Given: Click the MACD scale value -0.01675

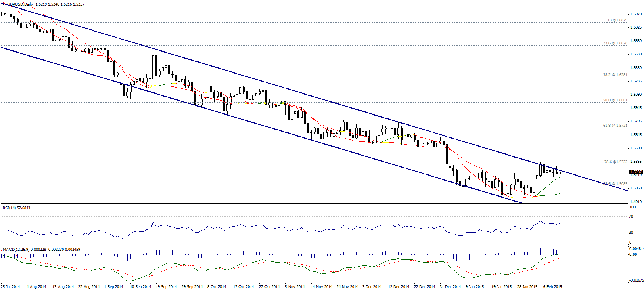Looking at the screenshot, I should [636, 280].
